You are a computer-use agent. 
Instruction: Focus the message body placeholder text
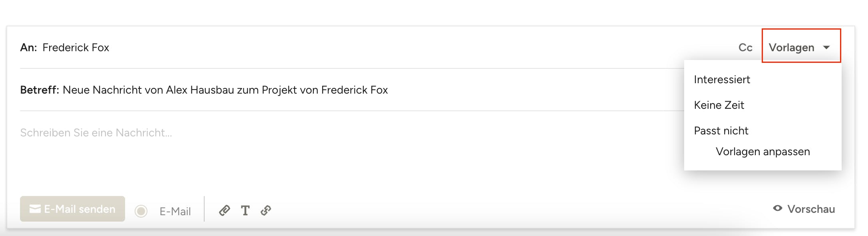(96, 133)
